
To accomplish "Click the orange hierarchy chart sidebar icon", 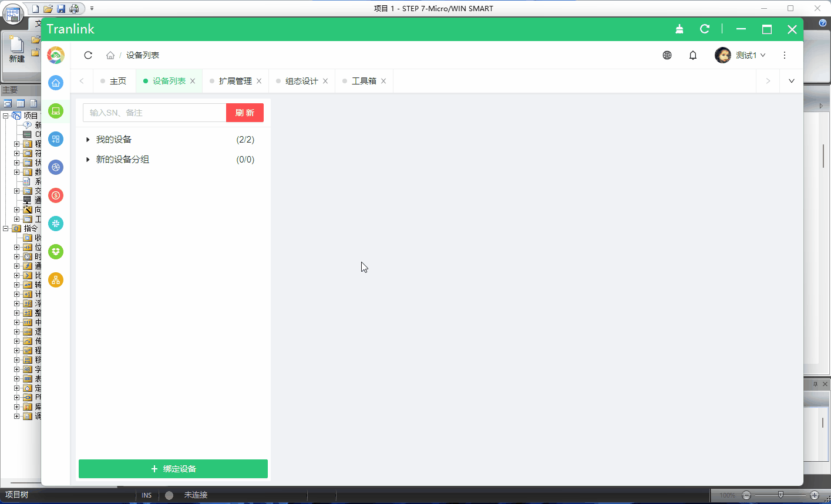I will click(56, 280).
